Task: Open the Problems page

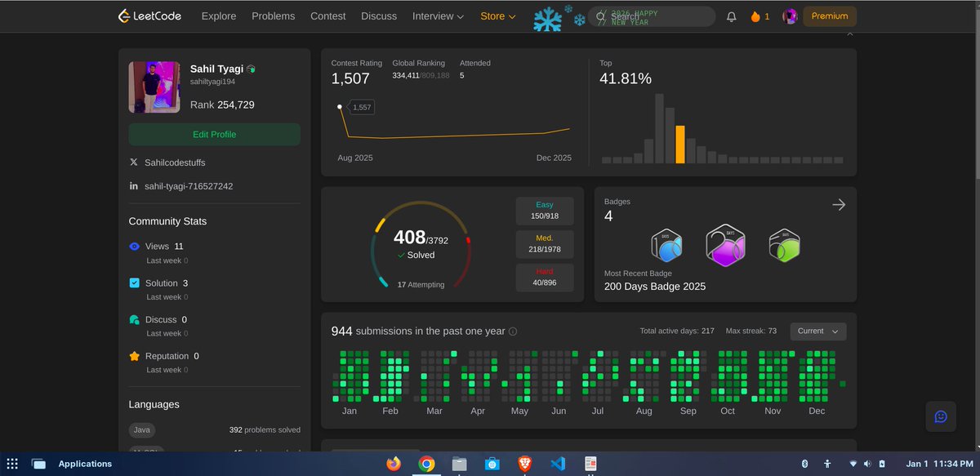Action: pos(274,16)
